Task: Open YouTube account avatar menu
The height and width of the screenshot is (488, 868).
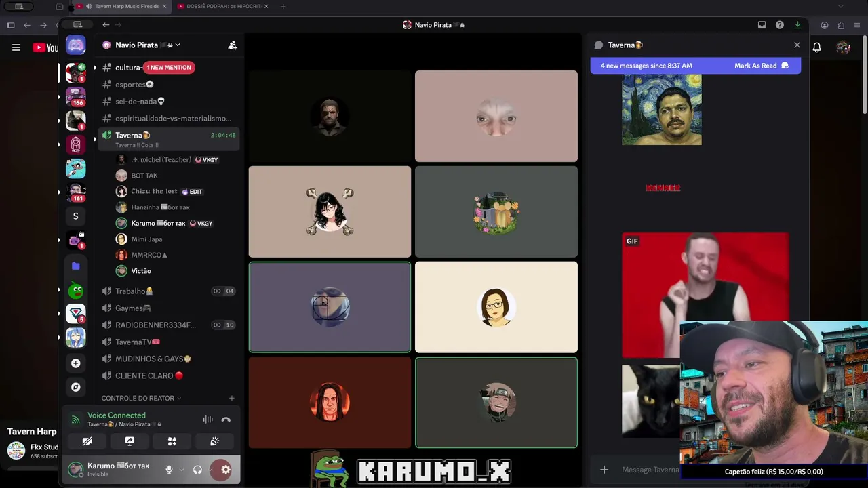Action: (844, 47)
